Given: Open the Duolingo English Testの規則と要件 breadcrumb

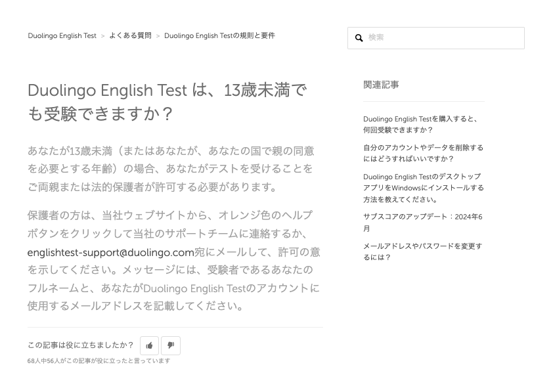Looking at the screenshot, I should point(219,36).
